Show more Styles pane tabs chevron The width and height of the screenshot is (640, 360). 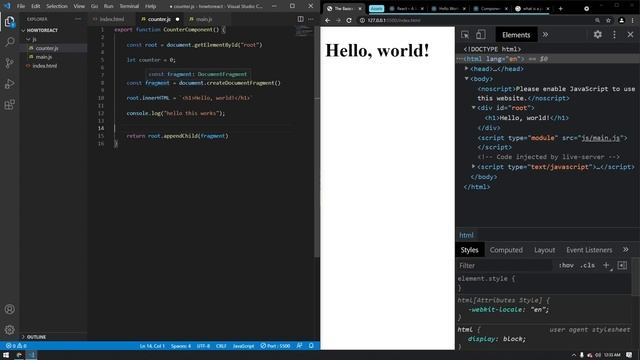click(x=625, y=249)
